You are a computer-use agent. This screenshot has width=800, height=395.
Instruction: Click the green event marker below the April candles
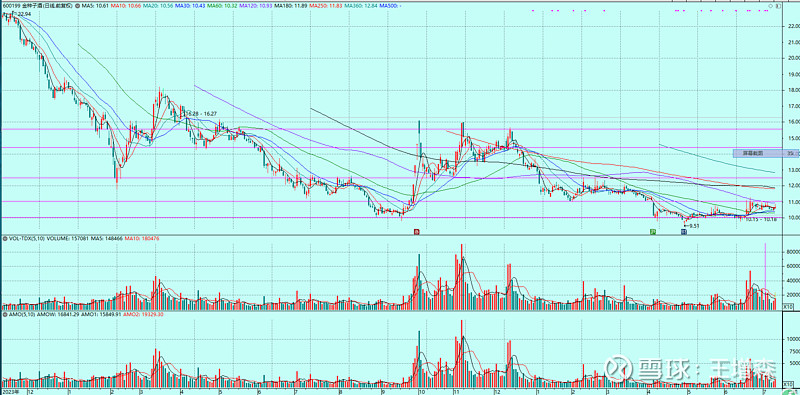pyautogui.click(x=652, y=232)
